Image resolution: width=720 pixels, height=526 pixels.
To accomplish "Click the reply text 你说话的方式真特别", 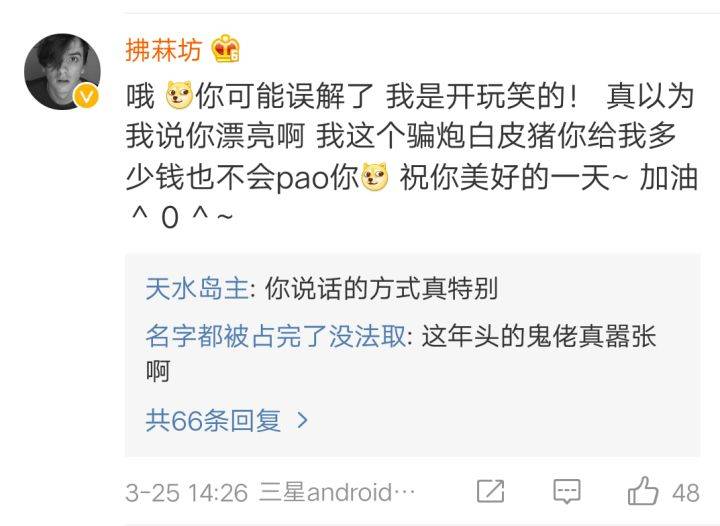I will (x=382, y=288).
